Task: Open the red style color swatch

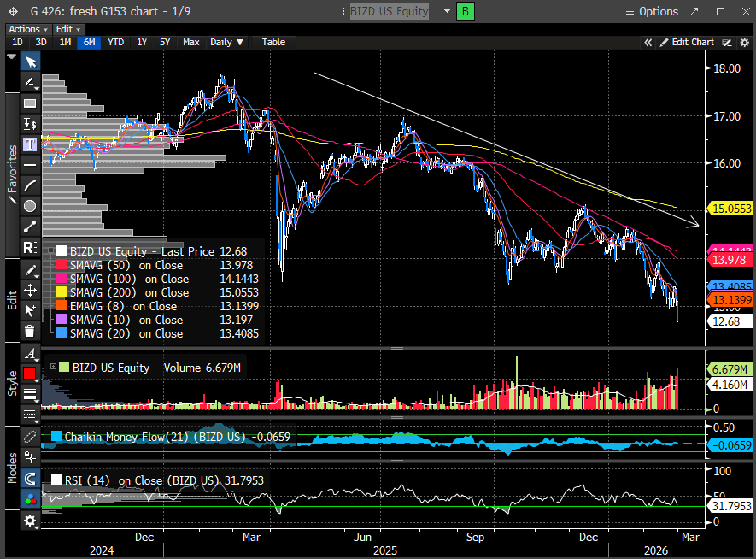Action: 30,374
